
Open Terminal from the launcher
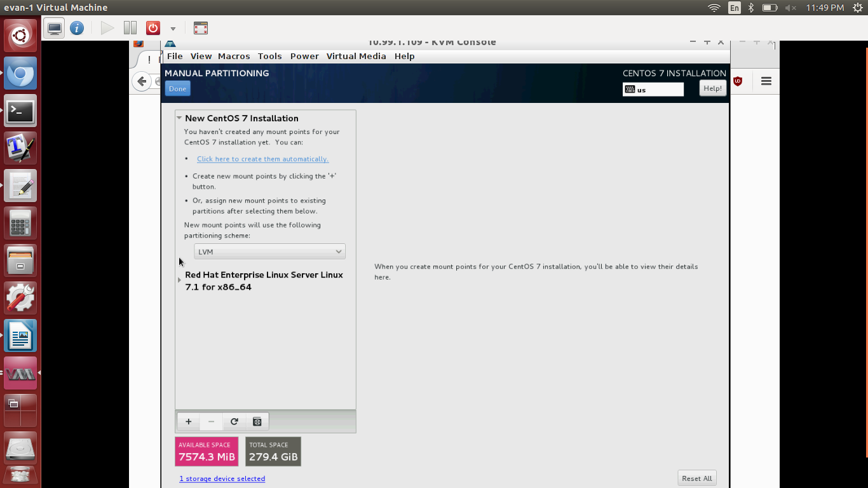click(x=20, y=111)
